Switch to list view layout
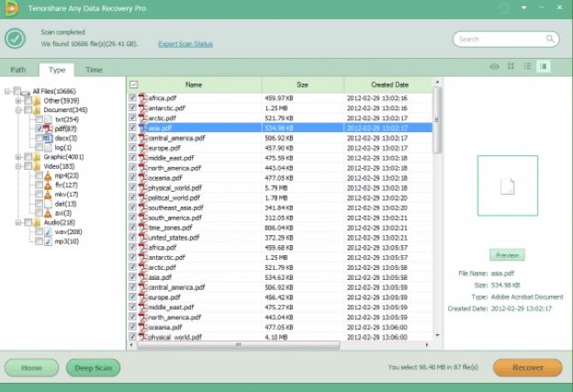 (528, 66)
